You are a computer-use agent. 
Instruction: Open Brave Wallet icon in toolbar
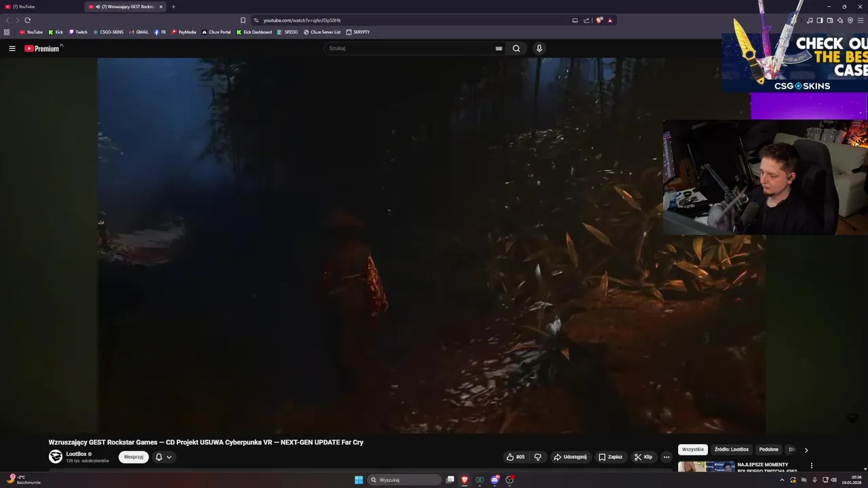click(x=830, y=20)
